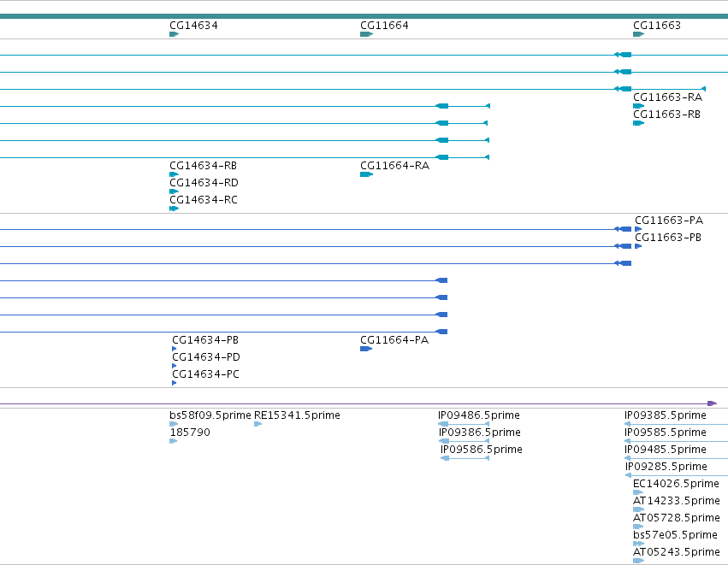Click the glyph beneath EC14026.5prime

638,492
